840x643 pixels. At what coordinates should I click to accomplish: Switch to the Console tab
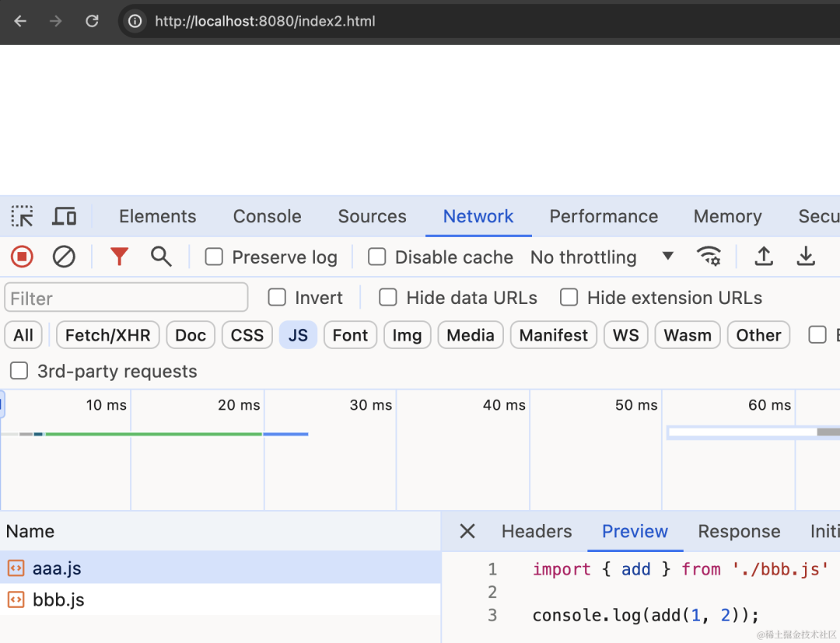[268, 216]
